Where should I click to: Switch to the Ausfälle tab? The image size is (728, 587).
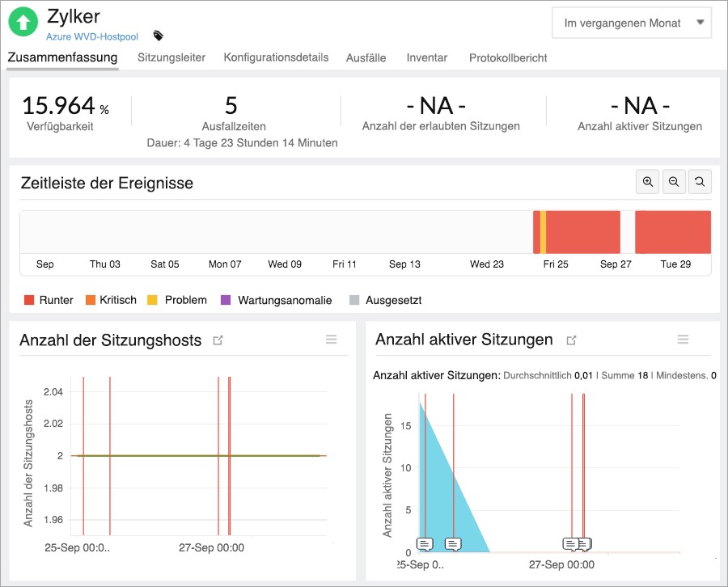tap(366, 57)
